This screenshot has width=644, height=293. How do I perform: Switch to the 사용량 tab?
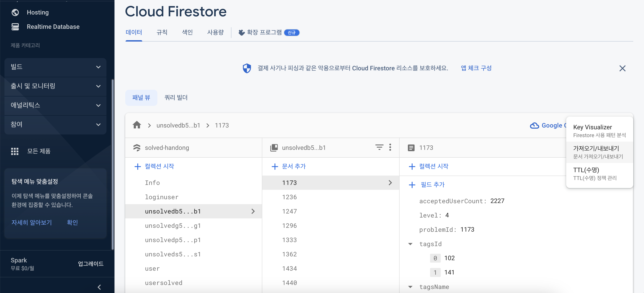[x=216, y=32]
